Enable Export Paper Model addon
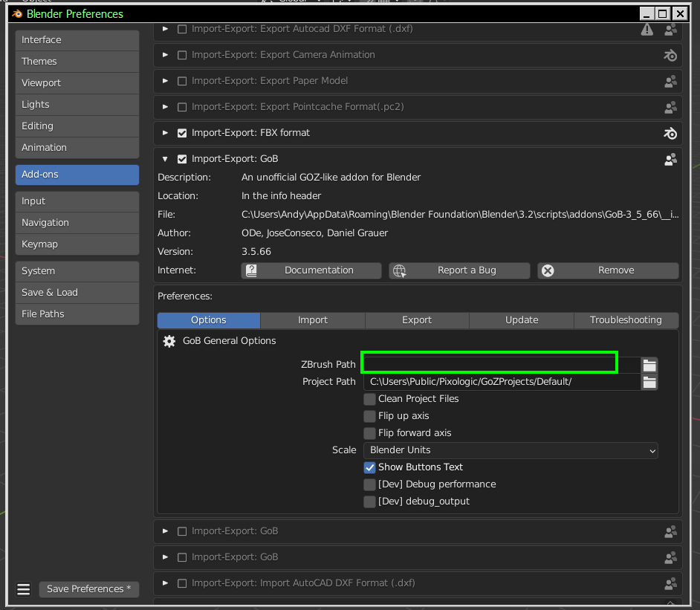 point(182,81)
